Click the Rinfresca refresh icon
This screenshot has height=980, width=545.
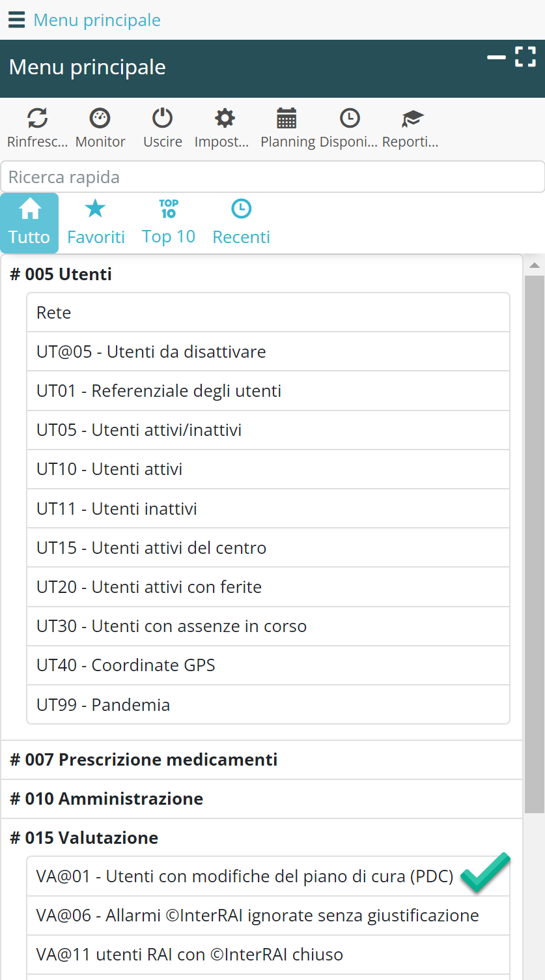click(x=37, y=119)
